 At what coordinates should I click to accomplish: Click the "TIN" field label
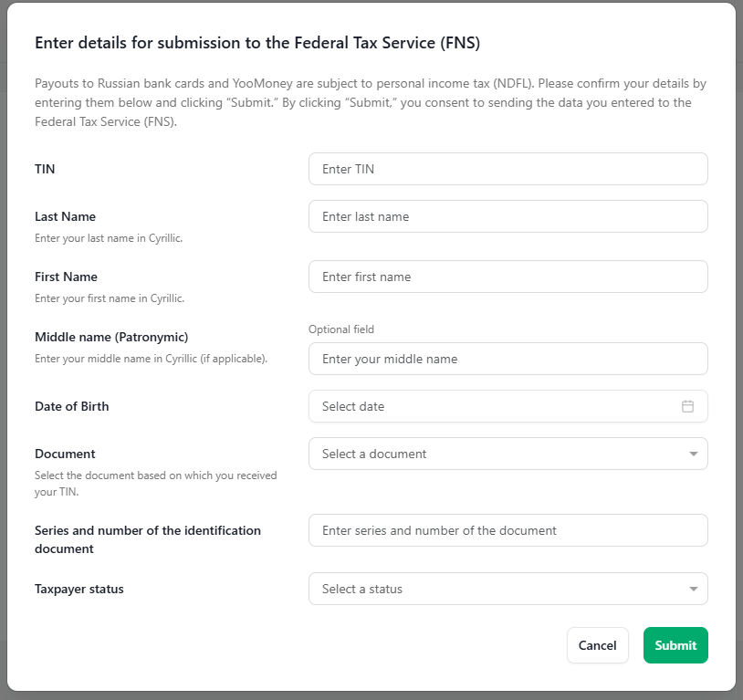[x=45, y=169]
